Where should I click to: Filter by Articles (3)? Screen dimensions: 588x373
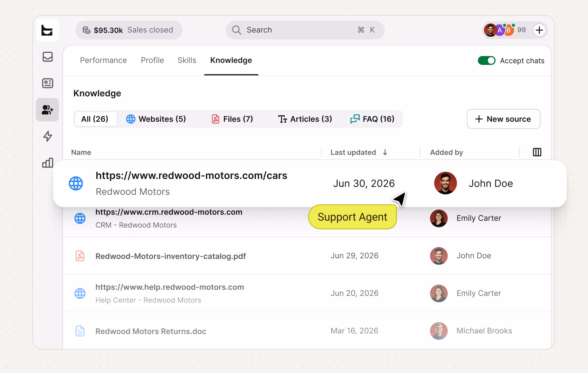click(x=305, y=119)
